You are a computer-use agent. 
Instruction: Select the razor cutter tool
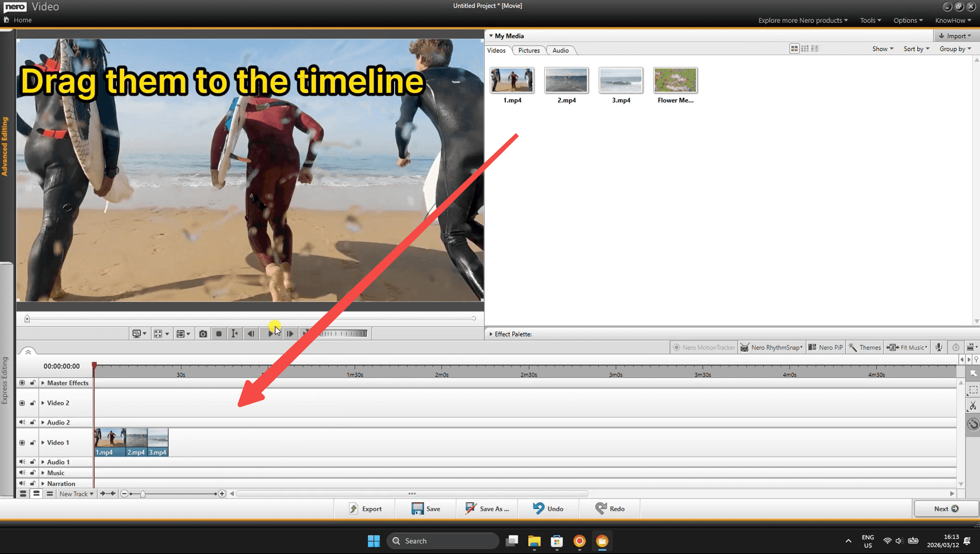[x=973, y=406]
